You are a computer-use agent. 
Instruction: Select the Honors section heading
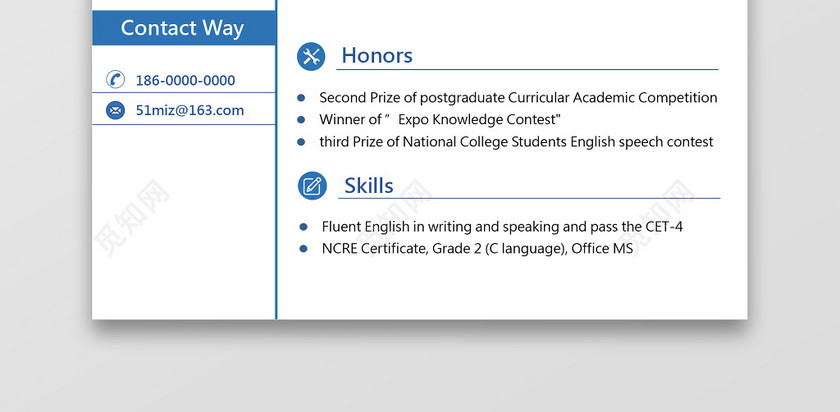(x=377, y=56)
